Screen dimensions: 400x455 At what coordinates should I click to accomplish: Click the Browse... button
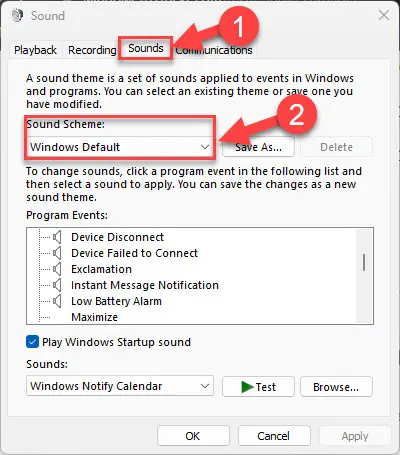336,387
